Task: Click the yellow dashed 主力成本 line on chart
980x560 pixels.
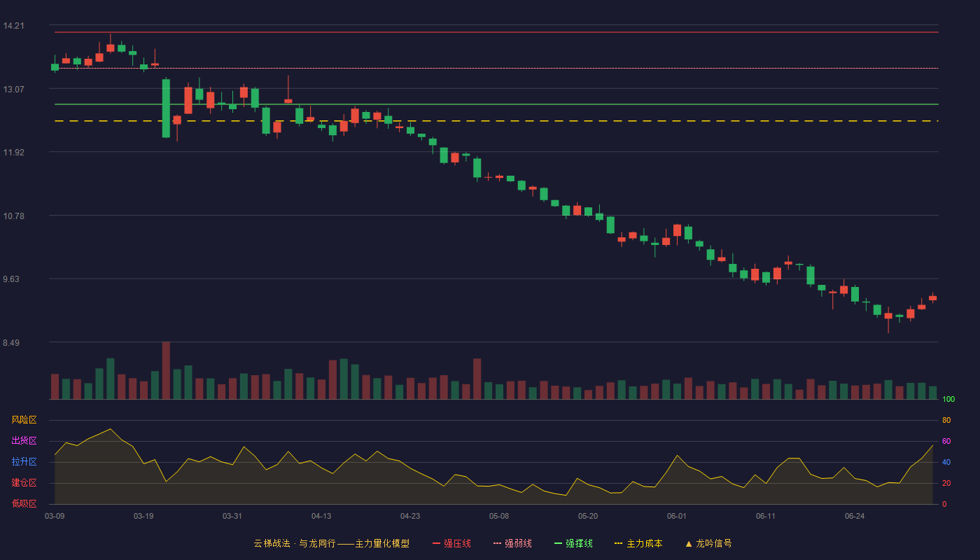Action: tap(496, 121)
